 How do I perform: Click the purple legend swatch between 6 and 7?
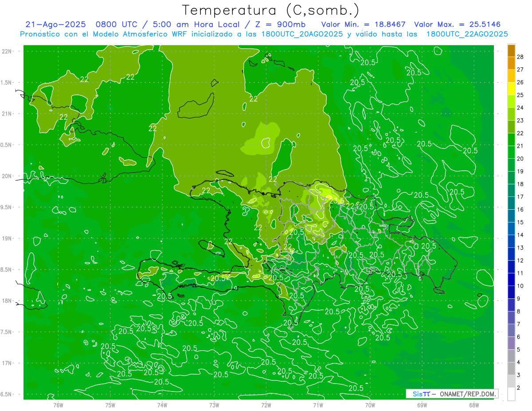coord(511,331)
